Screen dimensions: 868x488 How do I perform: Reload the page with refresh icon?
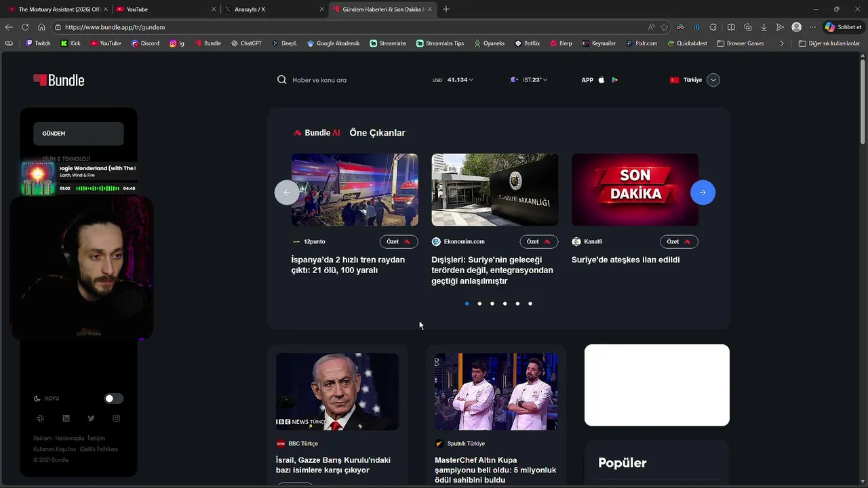[25, 27]
